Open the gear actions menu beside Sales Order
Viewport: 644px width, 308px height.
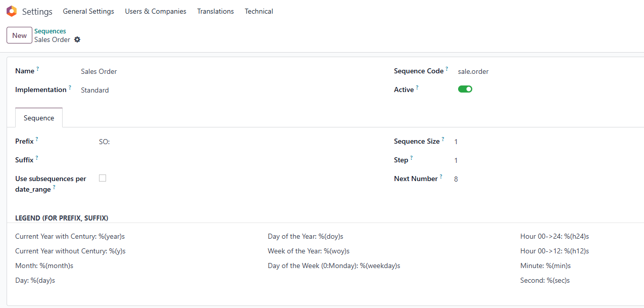[x=77, y=39]
